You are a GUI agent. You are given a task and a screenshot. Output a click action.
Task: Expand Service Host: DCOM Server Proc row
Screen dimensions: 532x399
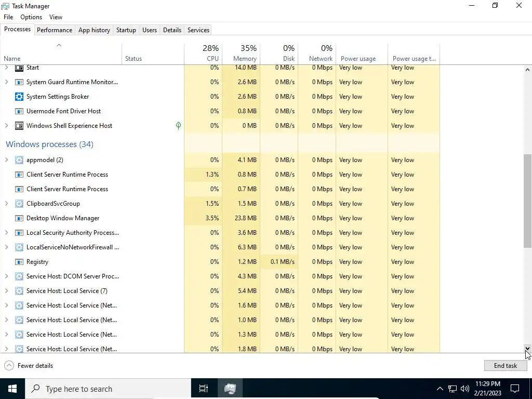pos(6,276)
